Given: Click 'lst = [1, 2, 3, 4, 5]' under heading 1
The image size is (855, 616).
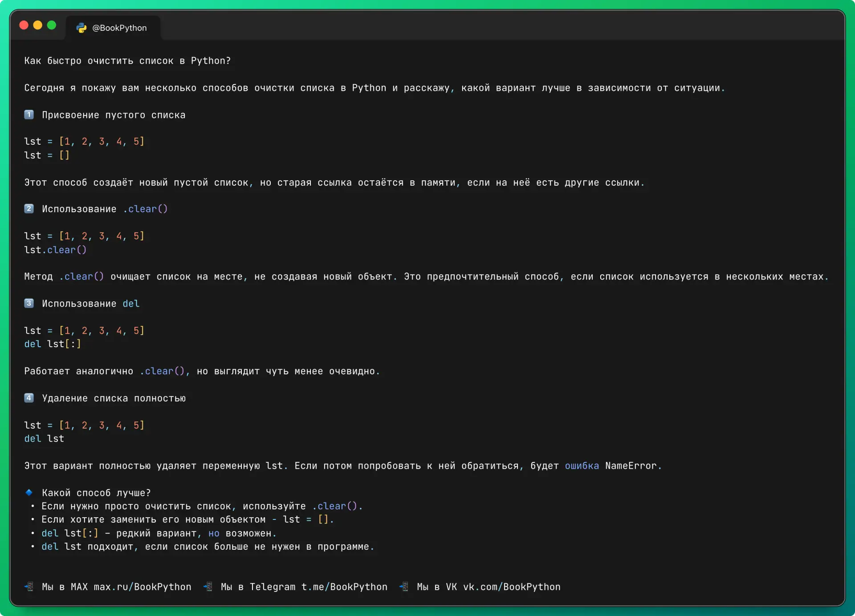Looking at the screenshot, I should coord(84,142).
